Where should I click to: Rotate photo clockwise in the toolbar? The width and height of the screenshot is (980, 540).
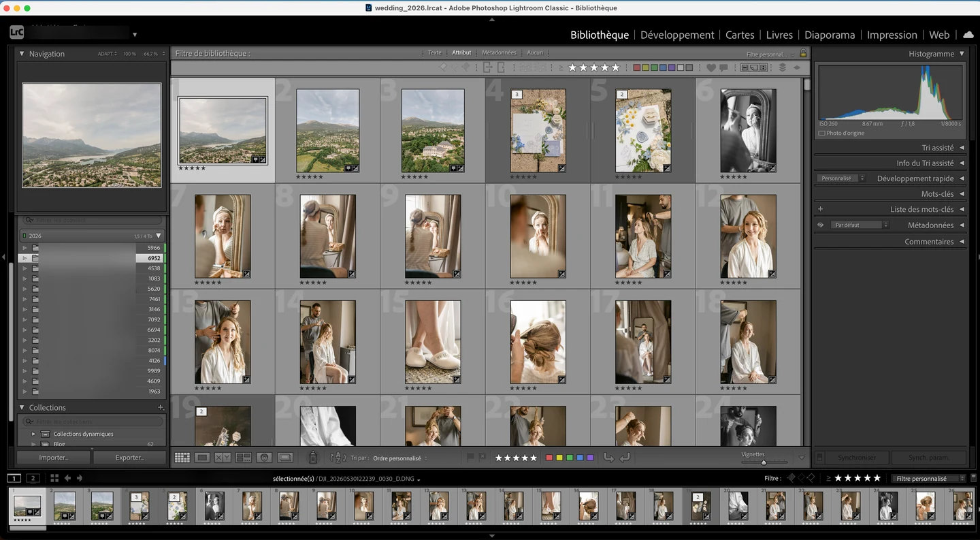pyautogui.click(x=625, y=458)
